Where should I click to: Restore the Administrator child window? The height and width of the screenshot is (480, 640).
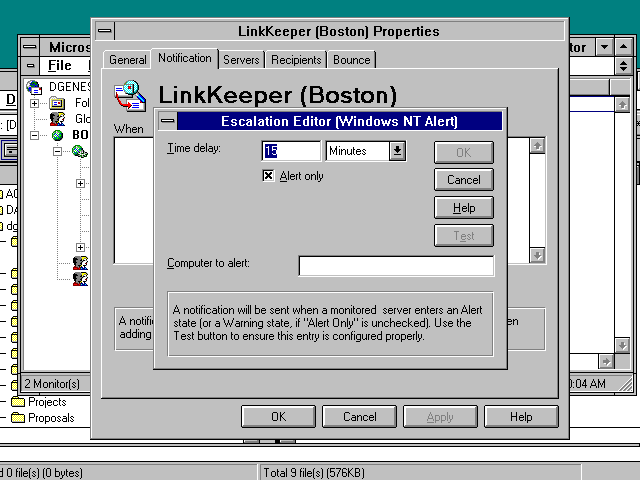(623, 65)
